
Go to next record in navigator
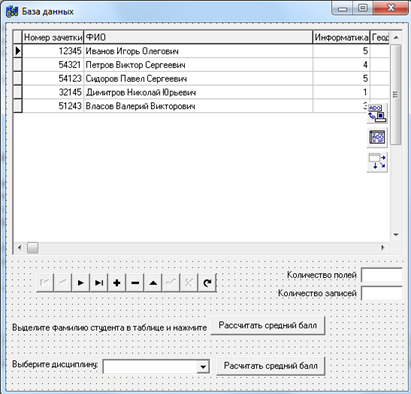pos(81,283)
